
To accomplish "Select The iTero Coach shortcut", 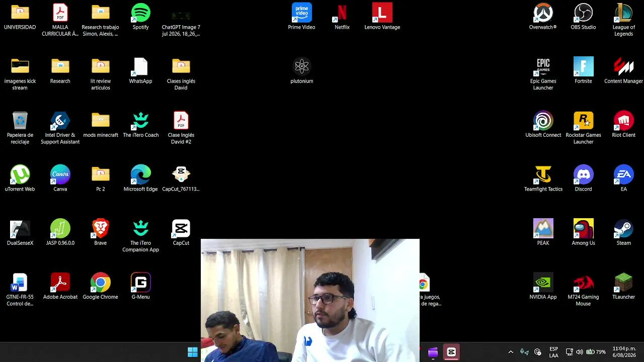I will (x=141, y=121).
